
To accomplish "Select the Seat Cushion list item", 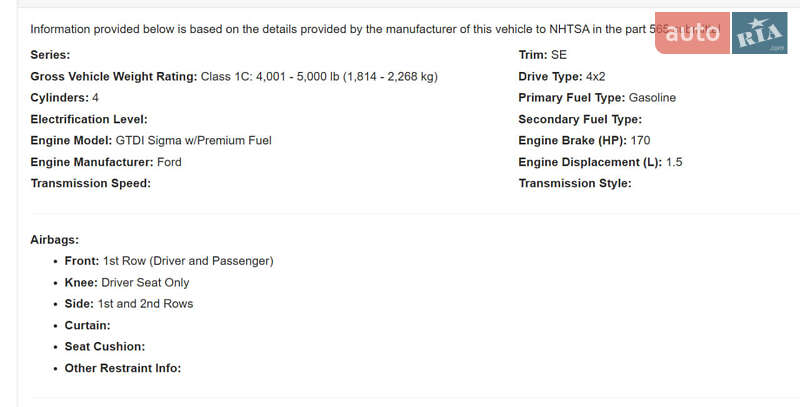I will (105, 347).
